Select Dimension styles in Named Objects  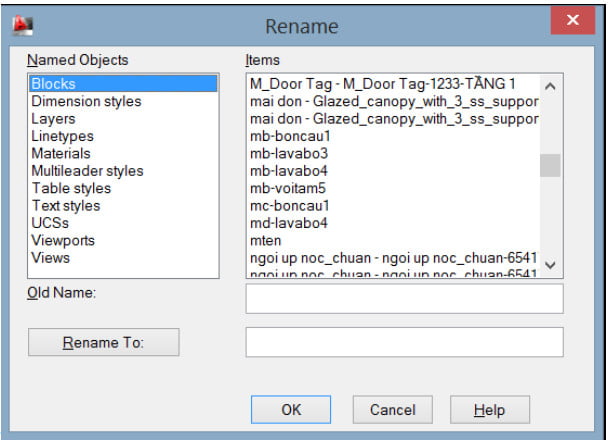point(86,101)
